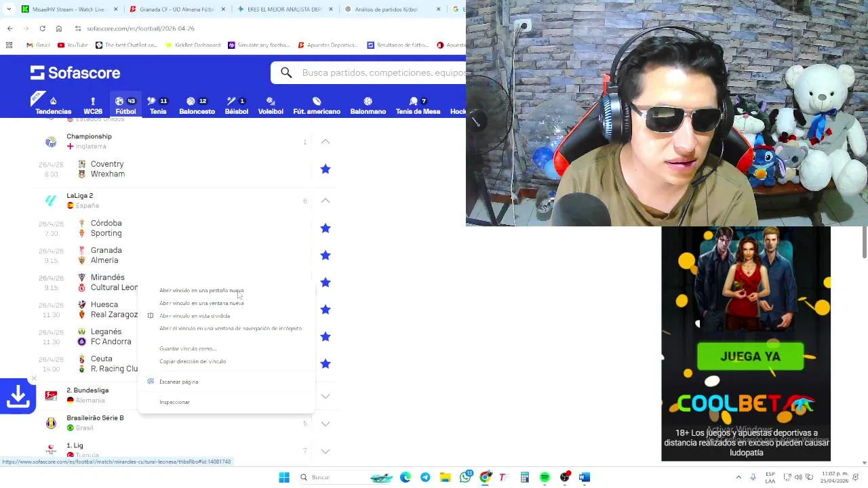Reload the page with the refresh icon

42,28
